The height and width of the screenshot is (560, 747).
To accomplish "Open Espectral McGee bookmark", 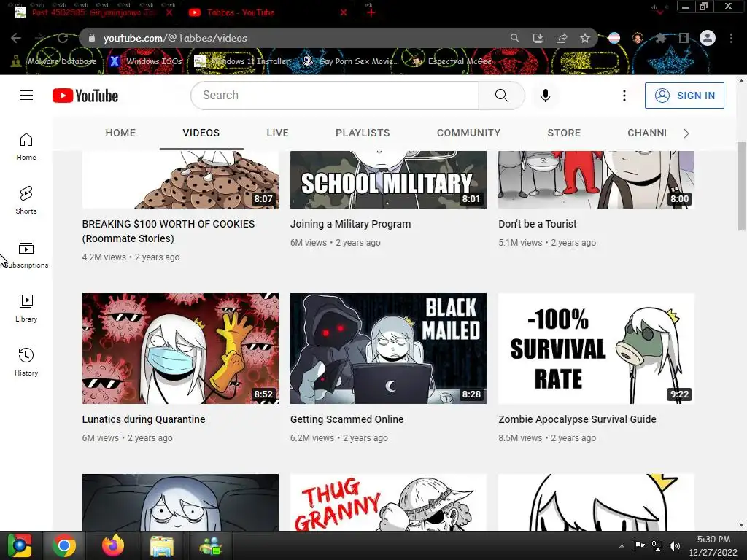I will point(452,61).
